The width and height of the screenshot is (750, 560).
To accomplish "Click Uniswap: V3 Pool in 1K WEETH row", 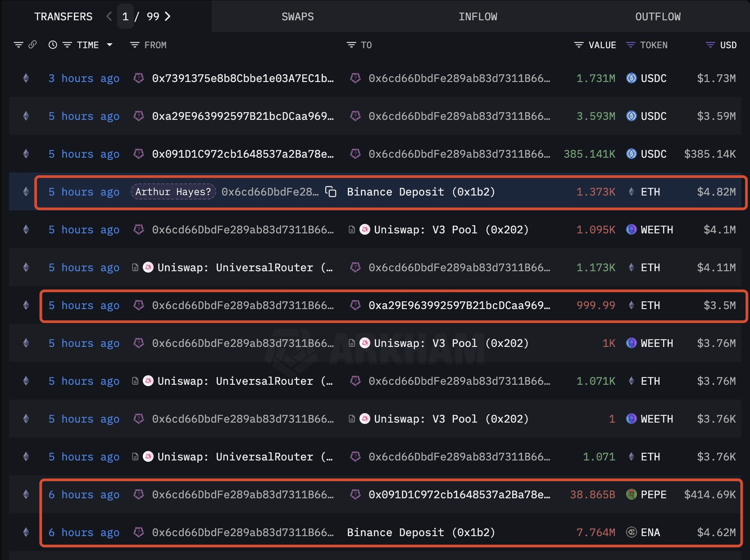I will (x=451, y=343).
